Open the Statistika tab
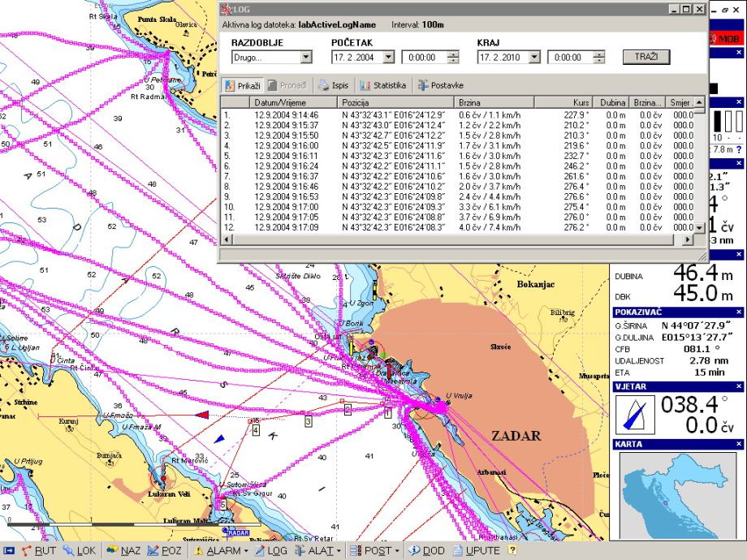 coord(383,86)
